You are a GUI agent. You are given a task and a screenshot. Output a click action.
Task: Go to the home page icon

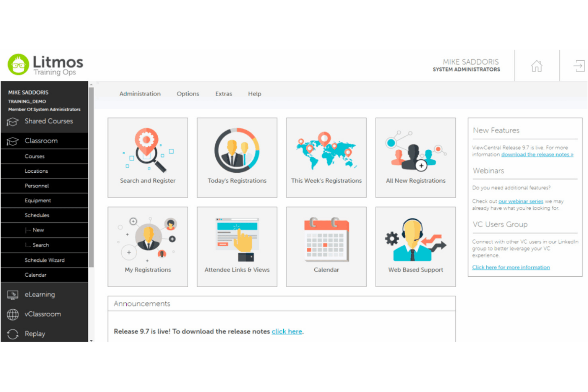tap(537, 66)
